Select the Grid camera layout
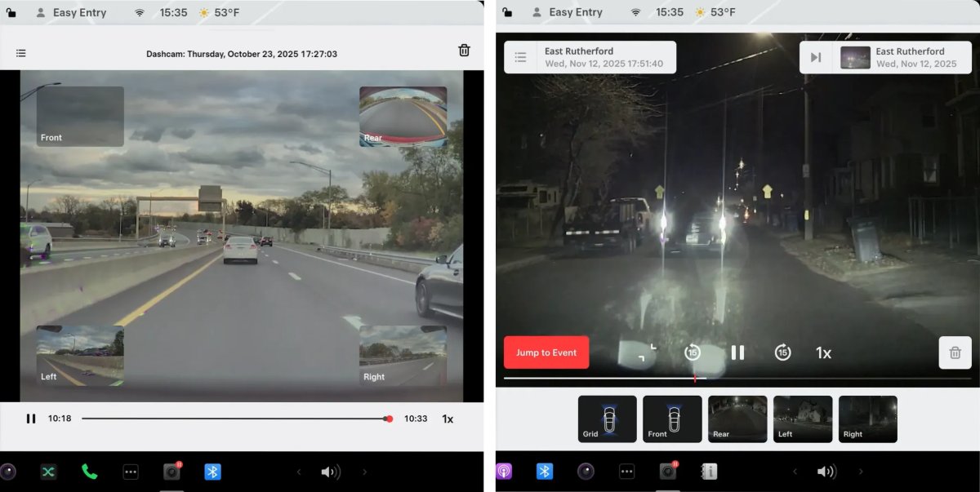This screenshot has height=492, width=980. pyautogui.click(x=607, y=419)
